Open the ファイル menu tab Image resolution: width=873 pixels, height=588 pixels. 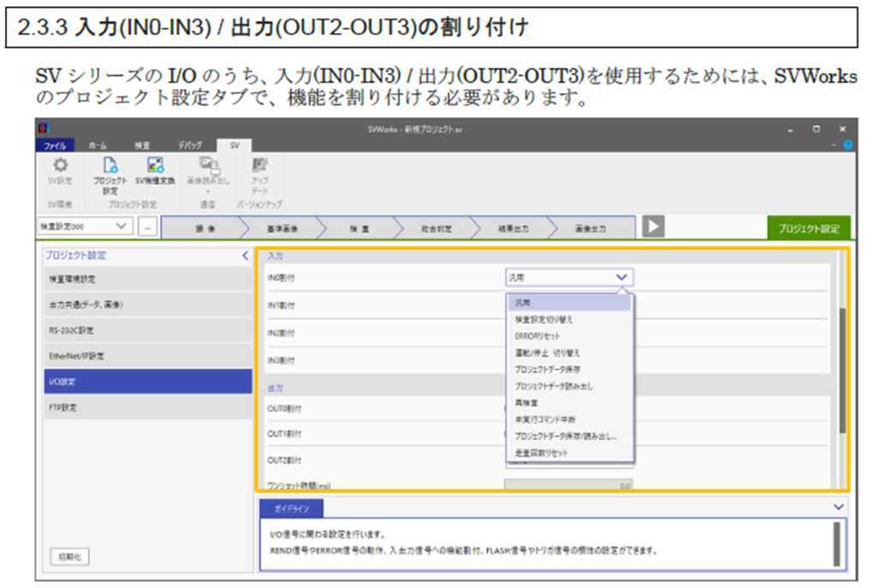click(x=56, y=146)
